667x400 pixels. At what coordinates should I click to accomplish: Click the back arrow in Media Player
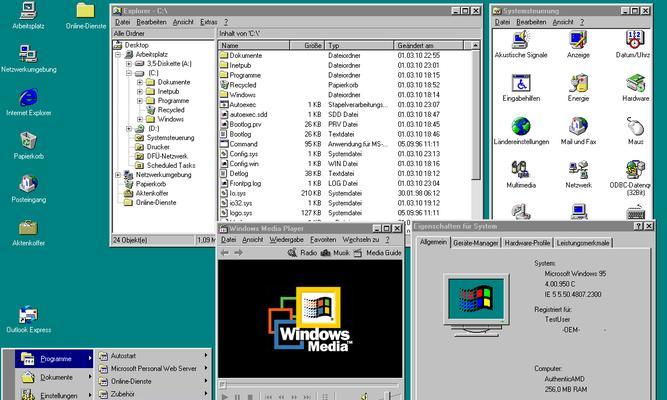pos(225,253)
